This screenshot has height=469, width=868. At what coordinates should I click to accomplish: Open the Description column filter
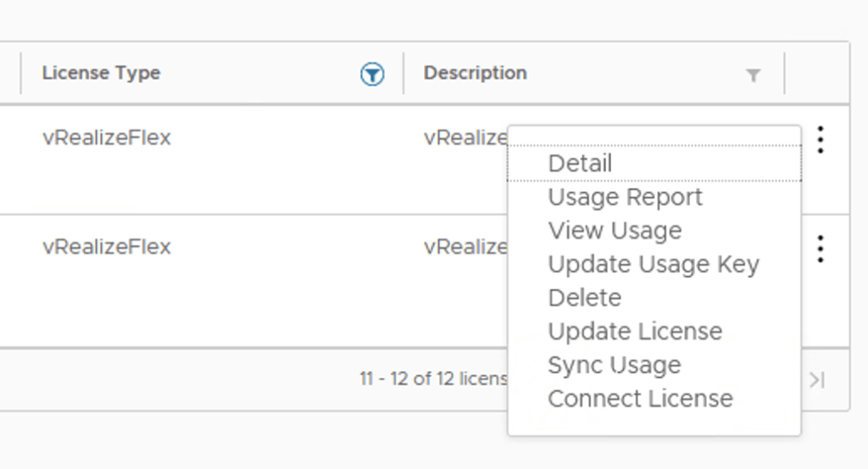(753, 75)
